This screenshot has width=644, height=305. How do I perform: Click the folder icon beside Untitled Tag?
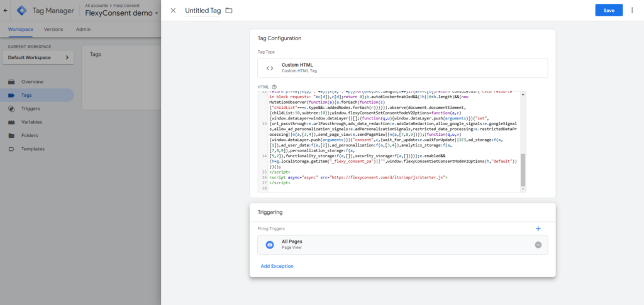[229, 11]
